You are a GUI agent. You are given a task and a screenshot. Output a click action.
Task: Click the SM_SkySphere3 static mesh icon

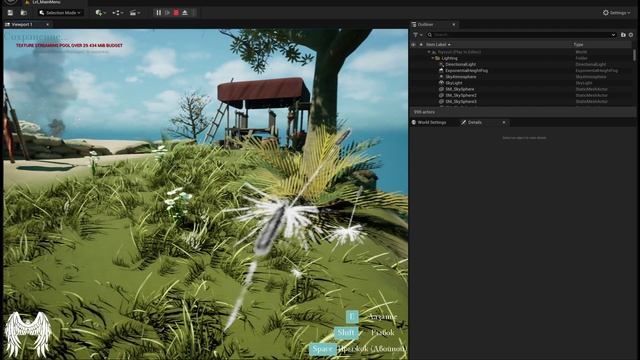tap(441, 101)
